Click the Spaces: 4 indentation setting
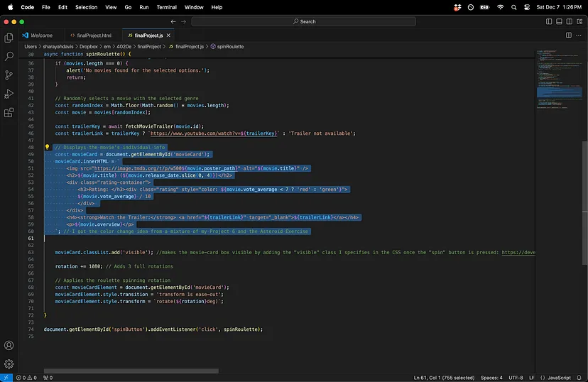This screenshot has width=588, height=382. 491,378
